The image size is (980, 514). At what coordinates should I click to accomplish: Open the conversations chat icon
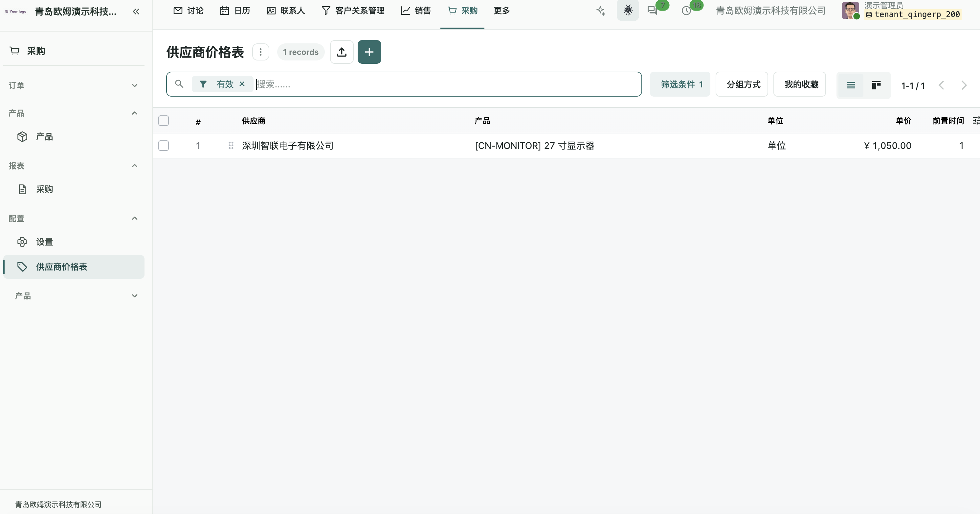(653, 11)
